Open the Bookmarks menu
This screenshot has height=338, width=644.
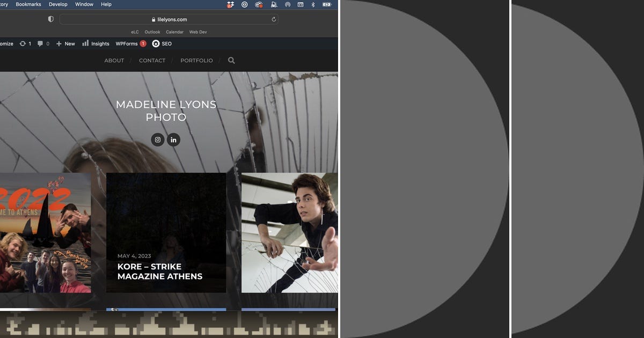[x=28, y=4]
